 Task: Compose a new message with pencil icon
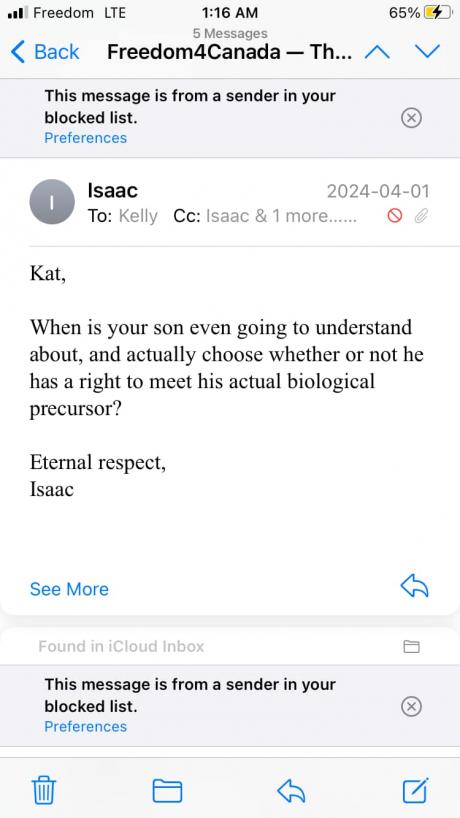416,790
